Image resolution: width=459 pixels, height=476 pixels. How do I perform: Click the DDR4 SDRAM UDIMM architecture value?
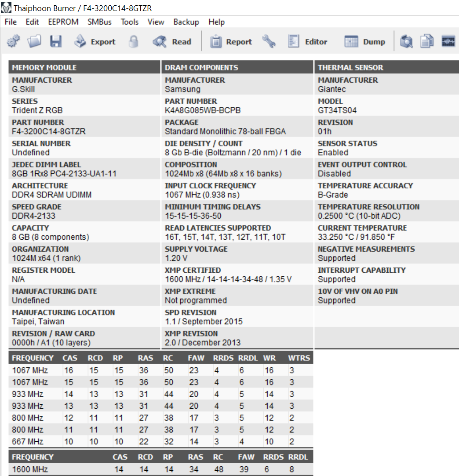(51, 195)
